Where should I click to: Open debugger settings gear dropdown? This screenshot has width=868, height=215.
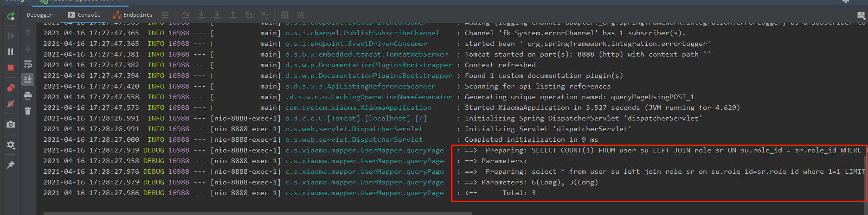point(11,145)
